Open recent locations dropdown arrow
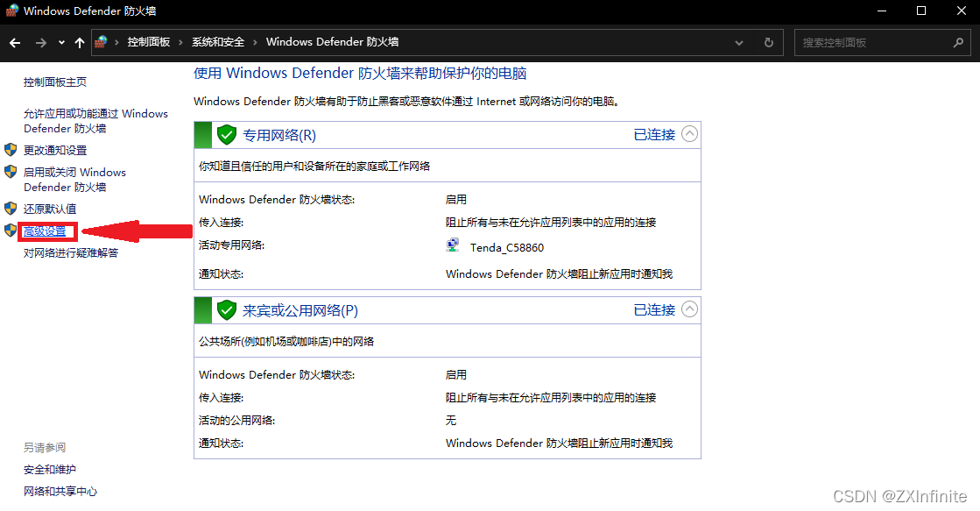980x511 pixels. [x=61, y=43]
